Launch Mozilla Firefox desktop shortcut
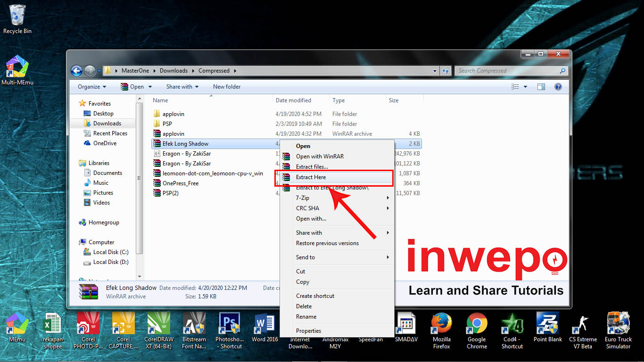 point(441,330)
